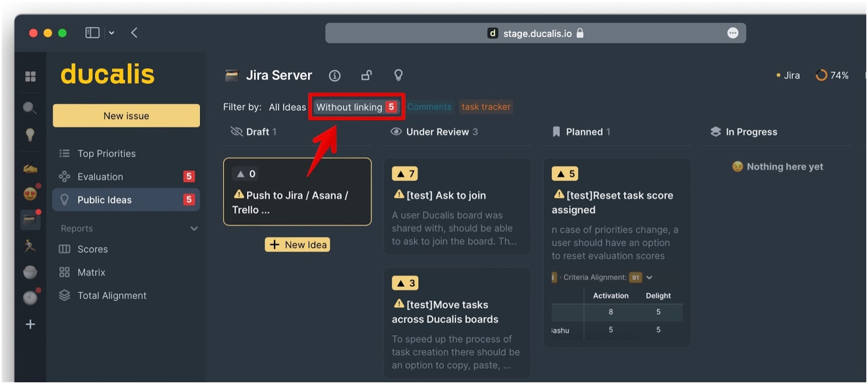Screen dimensions: 868x384
Task: Go back with the browser back arrow
Action: coord(134,33)
